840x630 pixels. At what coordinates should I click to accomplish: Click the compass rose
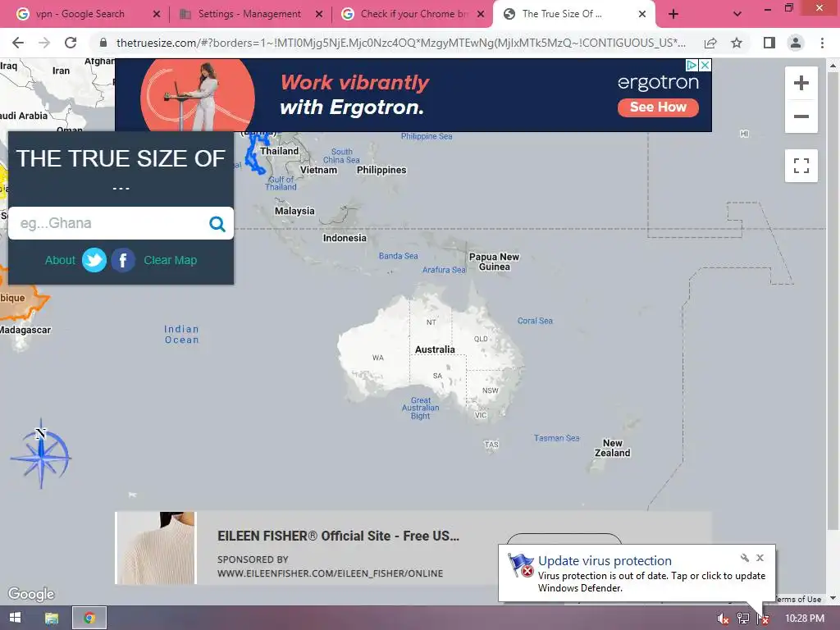click(41, 454)
